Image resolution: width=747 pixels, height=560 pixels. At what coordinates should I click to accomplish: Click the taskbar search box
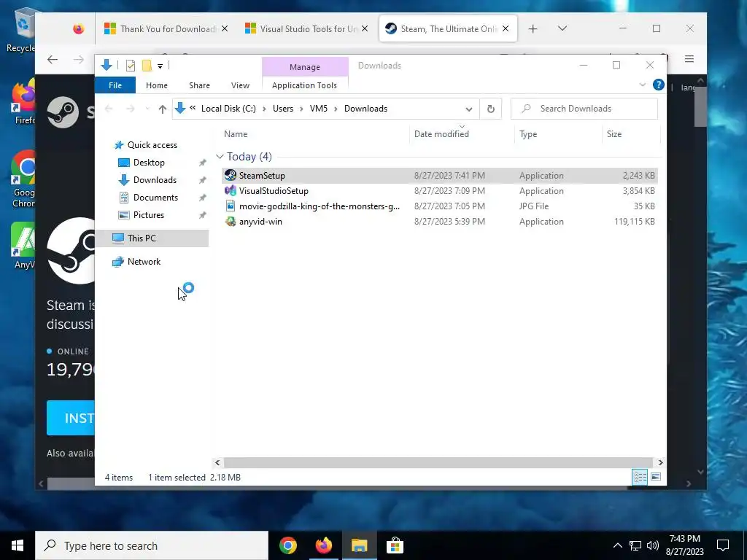[x=152, y=545]
